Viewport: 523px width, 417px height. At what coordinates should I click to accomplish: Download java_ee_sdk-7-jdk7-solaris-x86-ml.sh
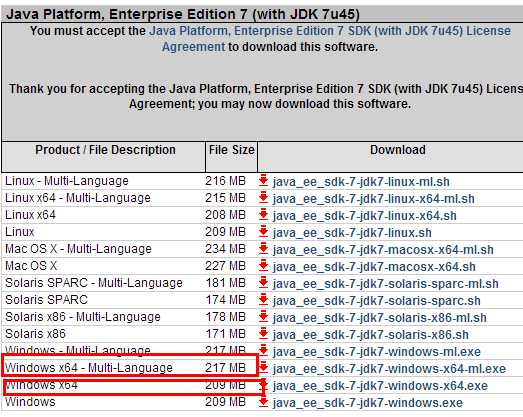(x=379, y=318)
